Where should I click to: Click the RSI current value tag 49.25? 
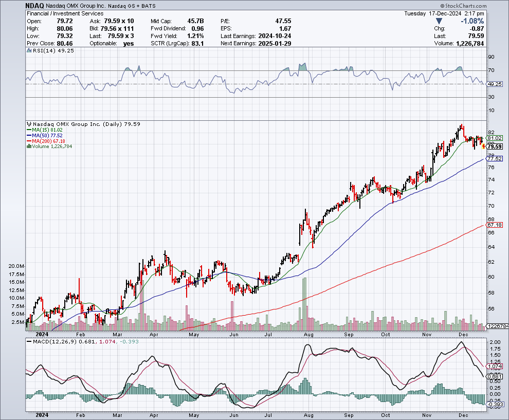[495, 84]
